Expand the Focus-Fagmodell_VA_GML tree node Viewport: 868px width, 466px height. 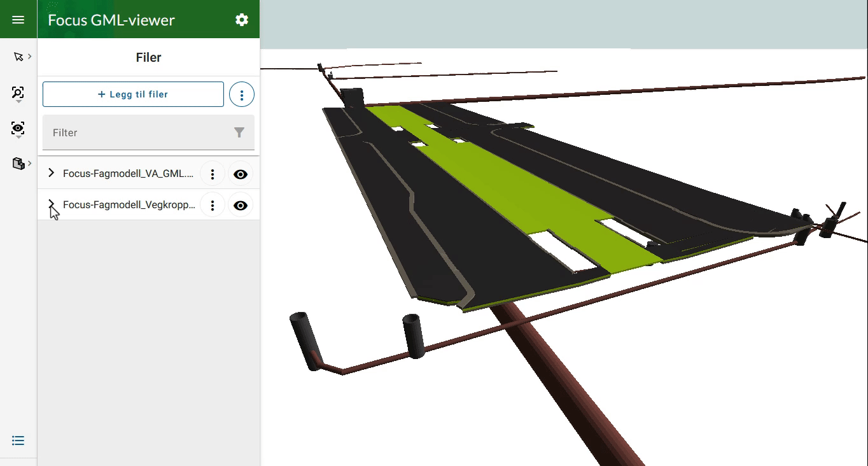[x=52, y=173]
